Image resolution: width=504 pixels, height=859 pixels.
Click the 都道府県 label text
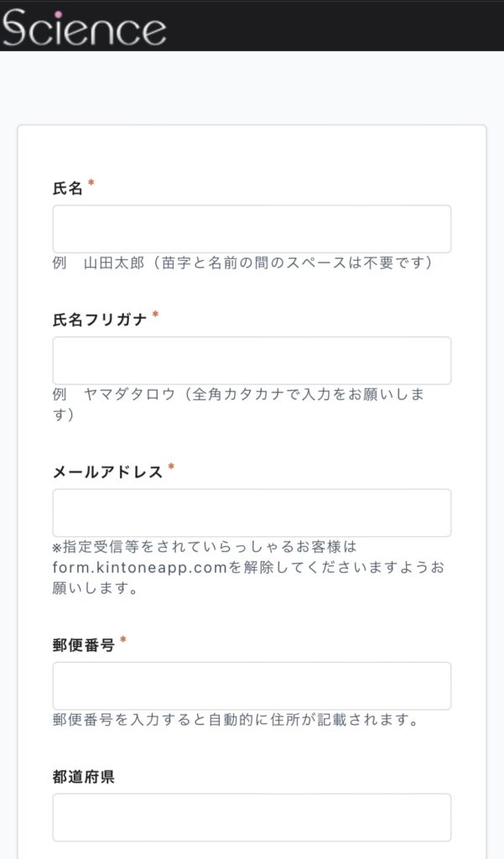(83, 777)
